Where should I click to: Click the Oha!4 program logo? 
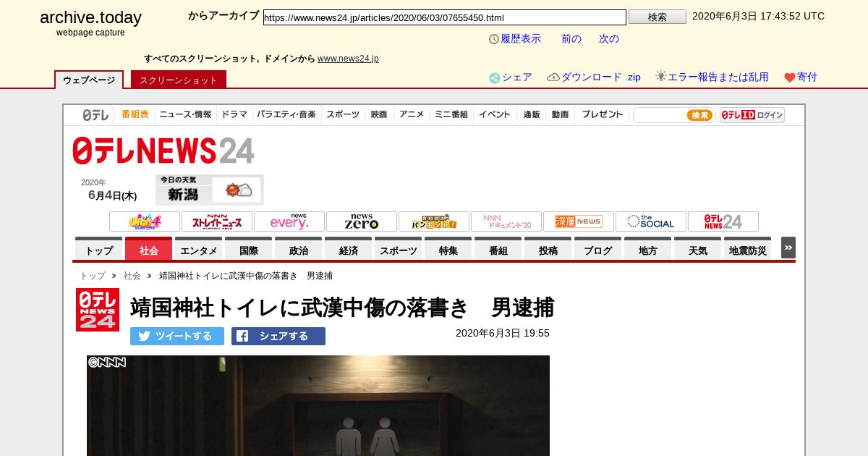145,221
